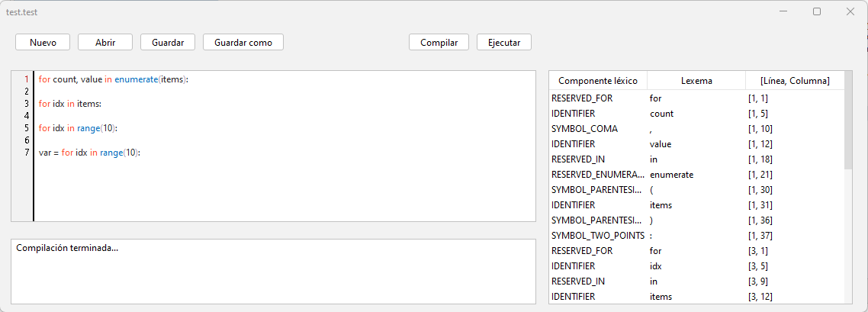Click the enumerate keyword in editor
The width and height of the screenshot is (868, 312).
(x=137, y=79)
